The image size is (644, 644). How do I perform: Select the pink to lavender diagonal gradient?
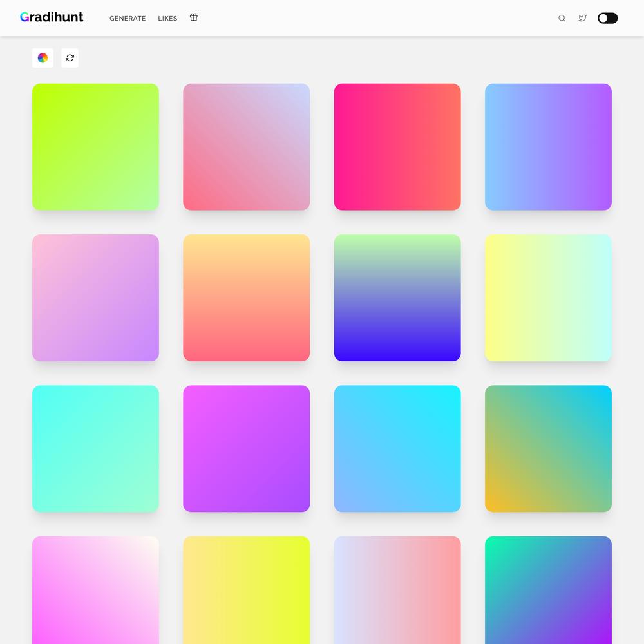pos(247,147)
